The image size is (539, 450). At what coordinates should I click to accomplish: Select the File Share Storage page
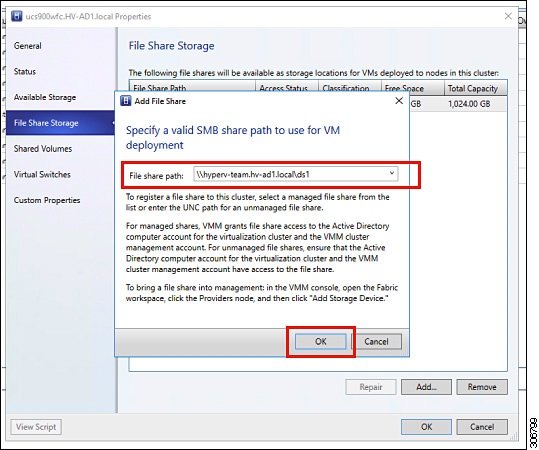click(60, 123)
